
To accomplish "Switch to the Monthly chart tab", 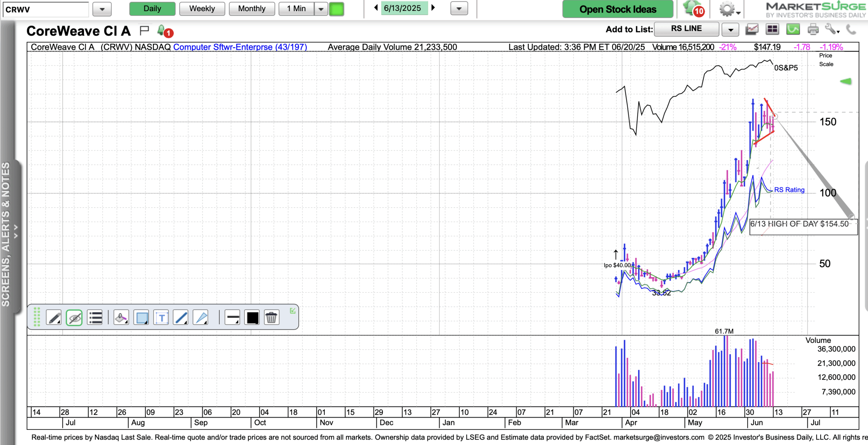I will pyautogui.click(x=252, y=9).
